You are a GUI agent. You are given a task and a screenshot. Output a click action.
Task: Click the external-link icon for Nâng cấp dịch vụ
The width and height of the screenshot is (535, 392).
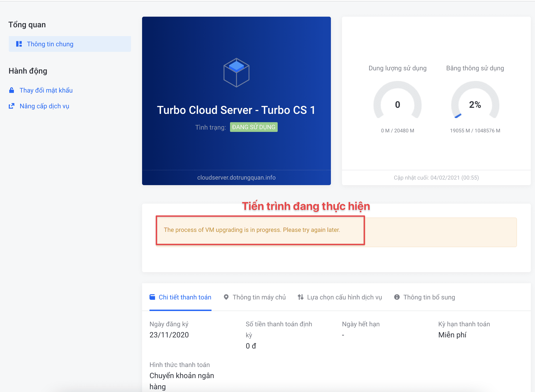pyautogui.click(x=11, y=106)
